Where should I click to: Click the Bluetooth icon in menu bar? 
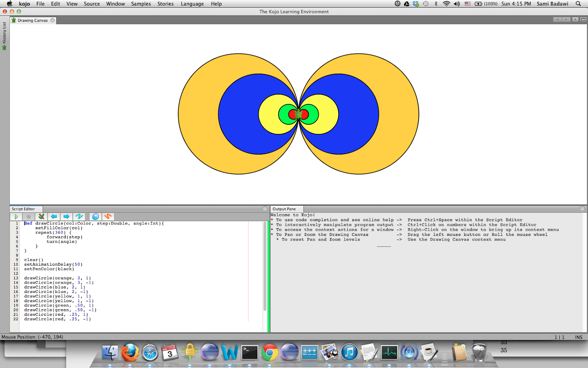point(436,4)
